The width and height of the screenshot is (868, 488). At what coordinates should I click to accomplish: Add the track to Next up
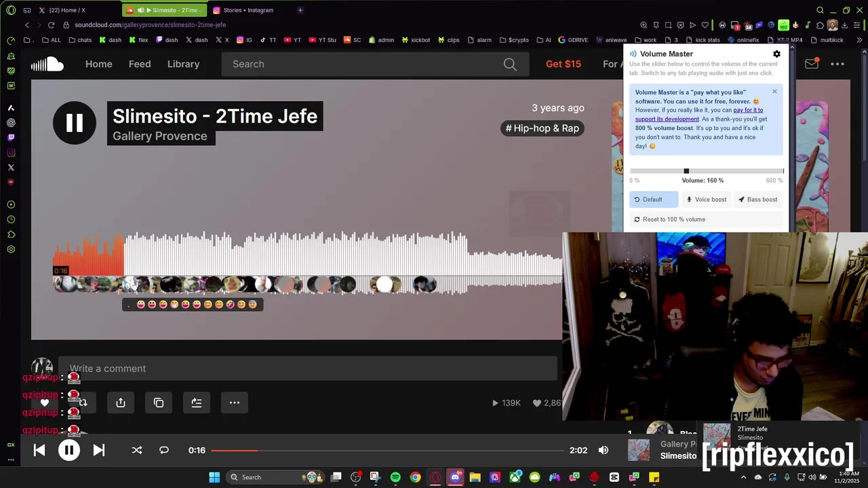[197, 403]
